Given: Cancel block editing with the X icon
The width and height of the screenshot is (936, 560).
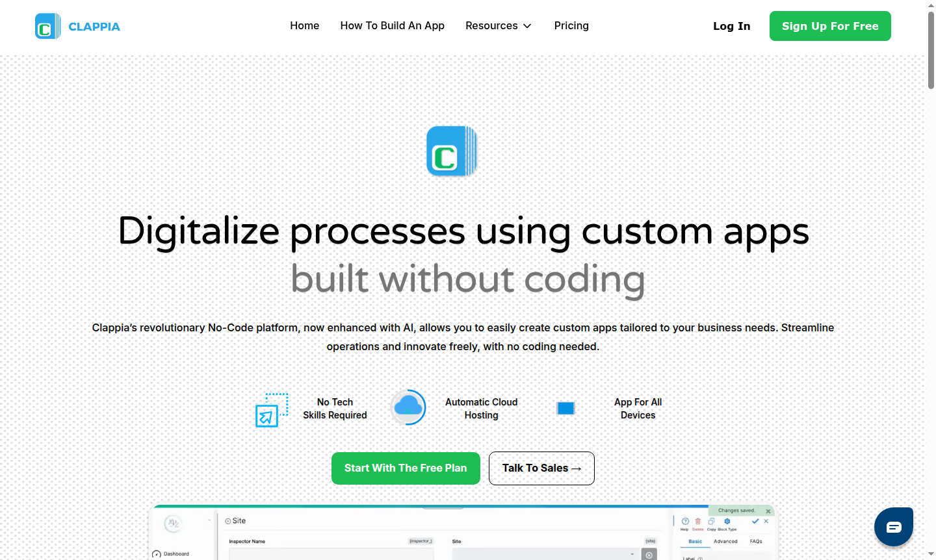Looking at the screenshot, I should coord(766,521).
